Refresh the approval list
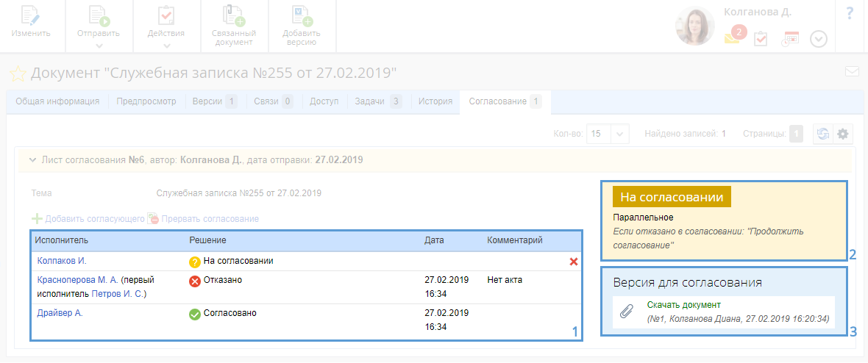 pos(822,133)
